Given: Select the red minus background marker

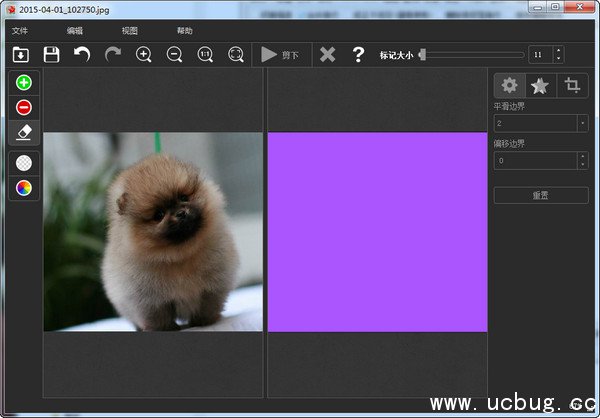Looking at the screenshot, I should tap(24, 107).
